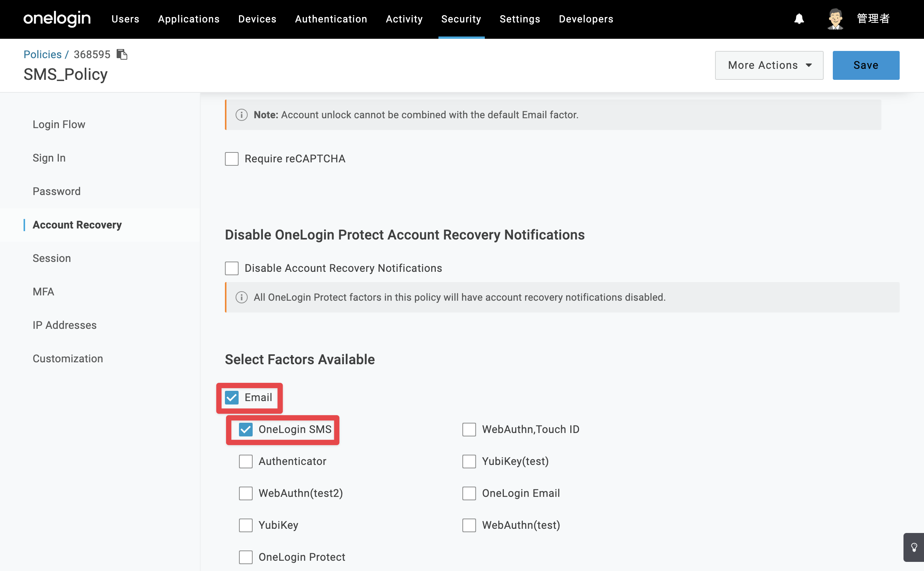This screenshot has height=571, width=924.
Task: Open the lightbulb help widget
Action: tap(914, 547)
